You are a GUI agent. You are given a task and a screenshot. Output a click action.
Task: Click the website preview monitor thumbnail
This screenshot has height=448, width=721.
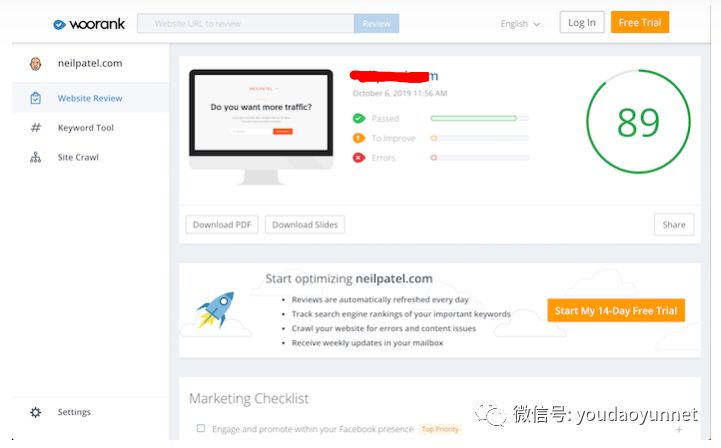(261, 127)
